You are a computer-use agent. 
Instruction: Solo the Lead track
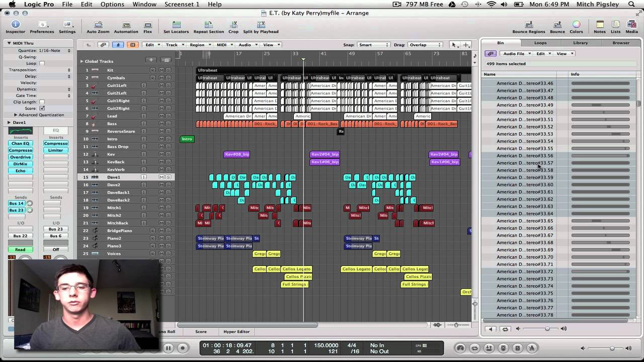[x=168, y=116]
